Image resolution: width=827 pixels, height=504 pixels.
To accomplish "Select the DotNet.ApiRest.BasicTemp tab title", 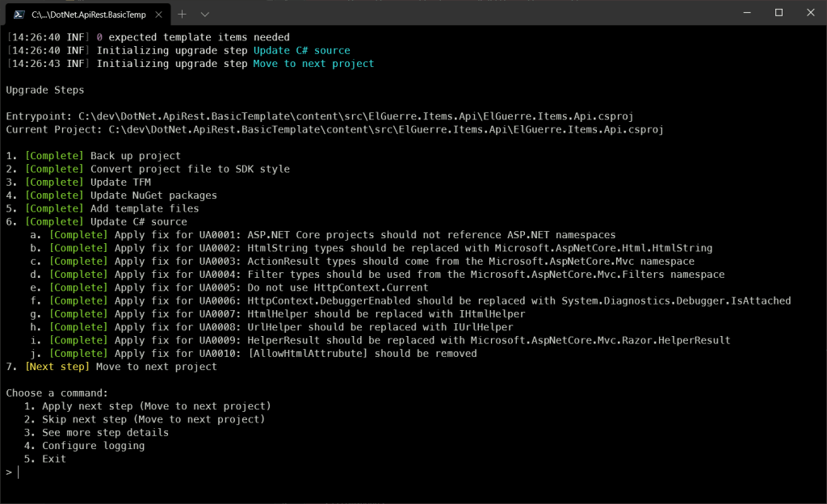I will click(89, 14).
